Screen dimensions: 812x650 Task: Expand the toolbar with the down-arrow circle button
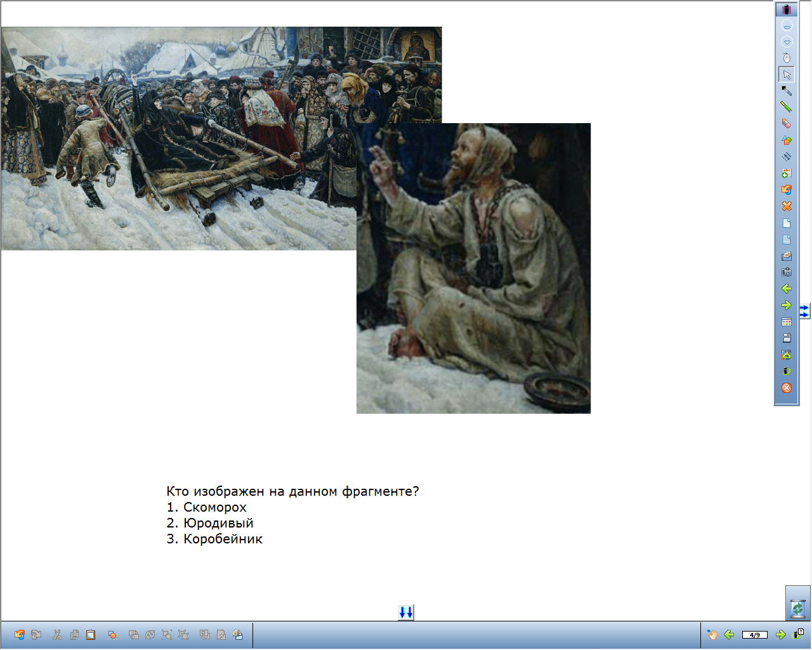click(787, 42)
